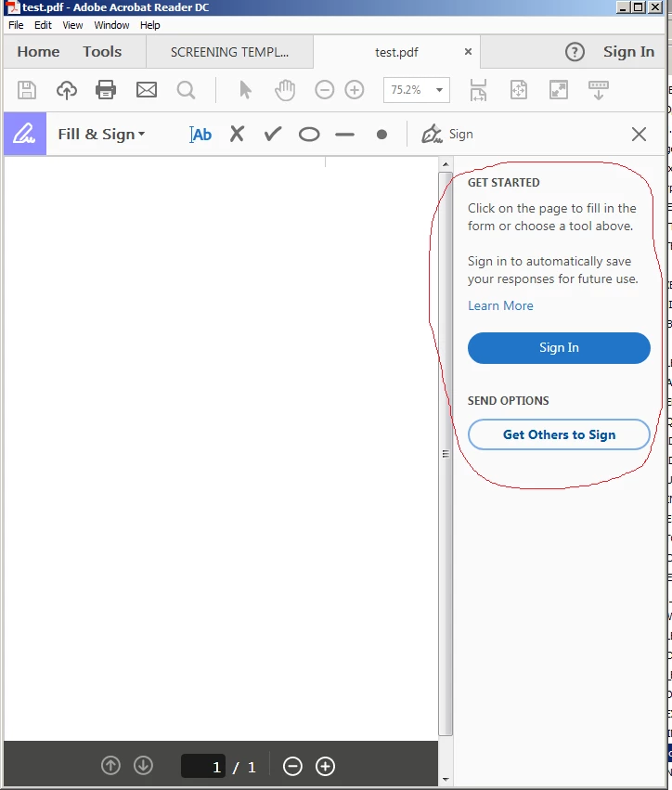Screen dimensions: 672x790
Task: Send file by email envelope icon
Action: [147, 90]
